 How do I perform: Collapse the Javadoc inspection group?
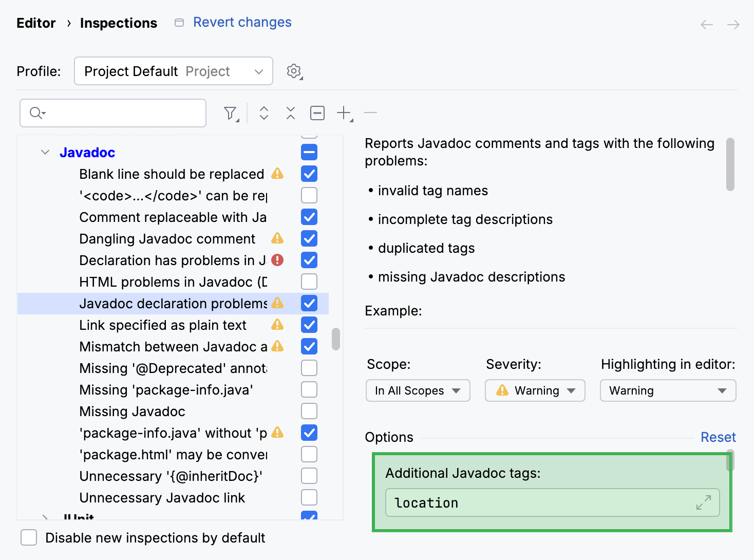pos(45,152)
